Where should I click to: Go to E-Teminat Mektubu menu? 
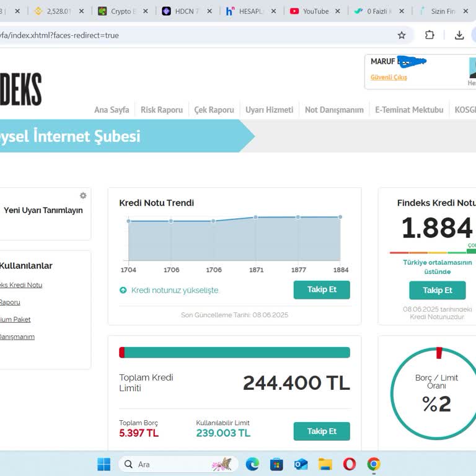point(409,110)
